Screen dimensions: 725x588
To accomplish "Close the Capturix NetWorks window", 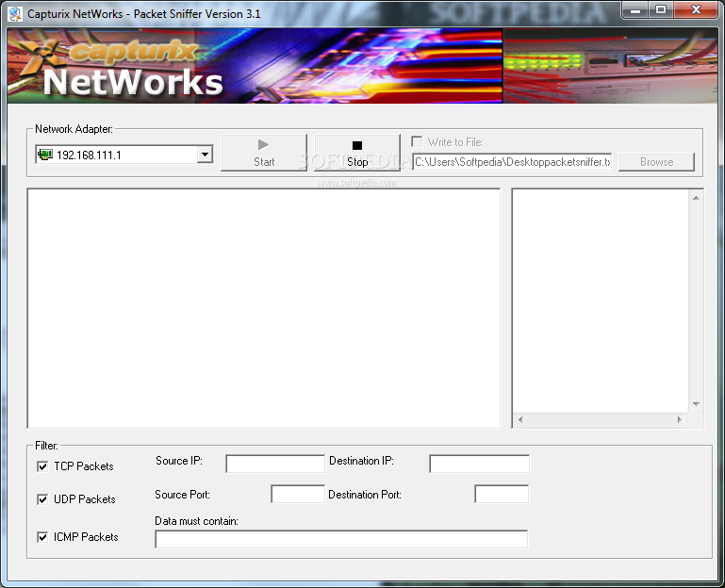I will 696,10.
